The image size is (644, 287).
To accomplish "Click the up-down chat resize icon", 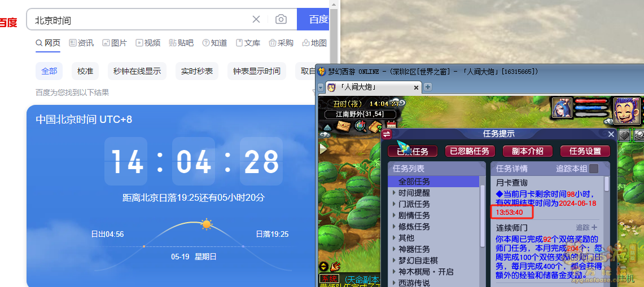I will 323,267.
